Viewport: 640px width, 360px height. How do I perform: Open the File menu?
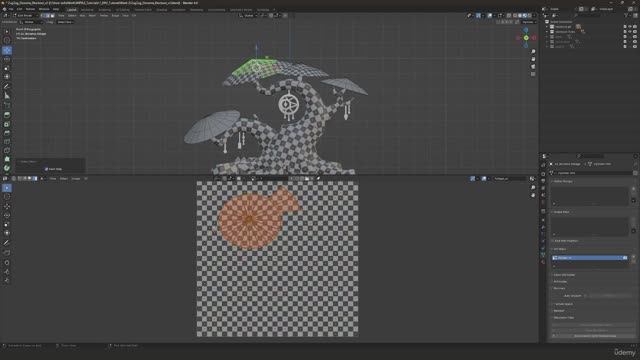pyautogui.click(x=11, y=9)
